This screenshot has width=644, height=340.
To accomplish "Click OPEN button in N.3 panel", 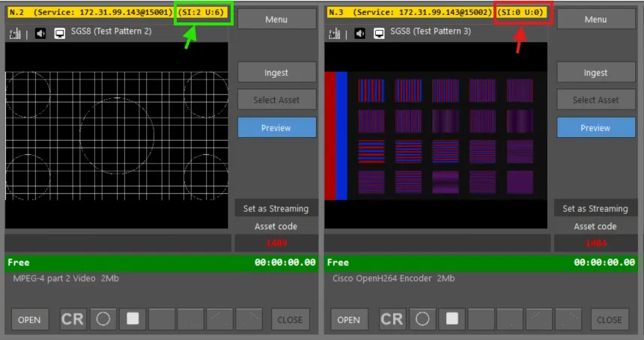I will coord(348,320).
